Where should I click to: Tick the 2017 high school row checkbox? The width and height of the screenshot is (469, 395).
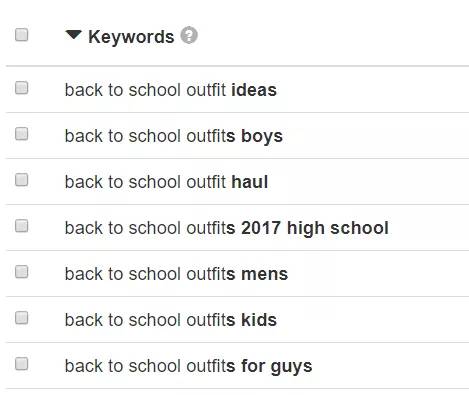point(22,226)
